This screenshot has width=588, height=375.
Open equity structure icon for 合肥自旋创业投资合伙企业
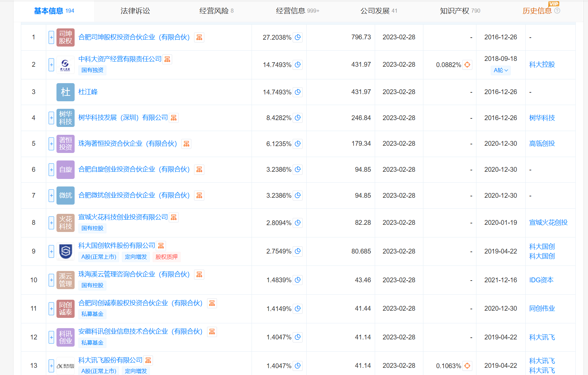(199, 169)
